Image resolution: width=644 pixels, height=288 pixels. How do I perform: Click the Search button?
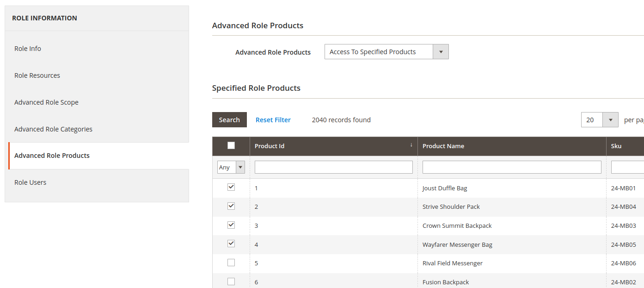coord(229,120)
